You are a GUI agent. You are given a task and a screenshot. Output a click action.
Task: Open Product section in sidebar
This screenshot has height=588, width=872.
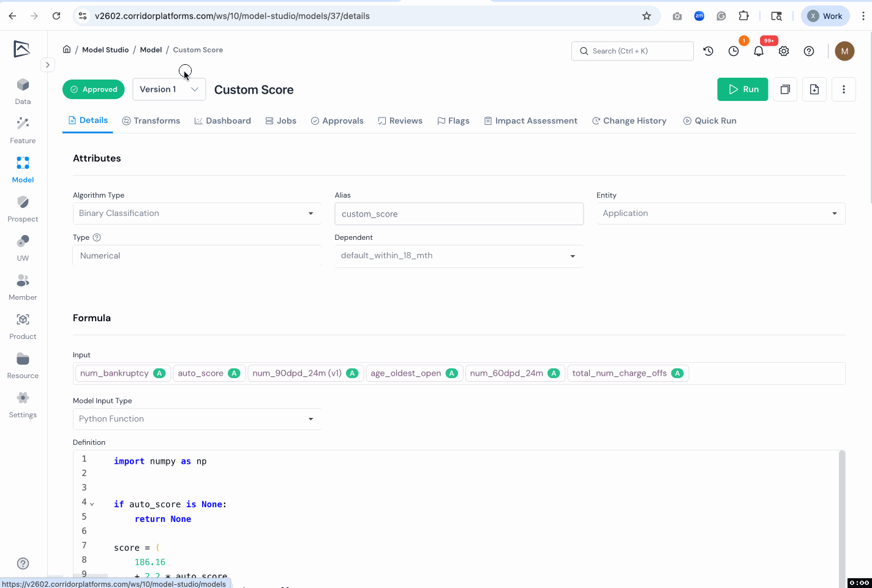(x=23, y=326)
